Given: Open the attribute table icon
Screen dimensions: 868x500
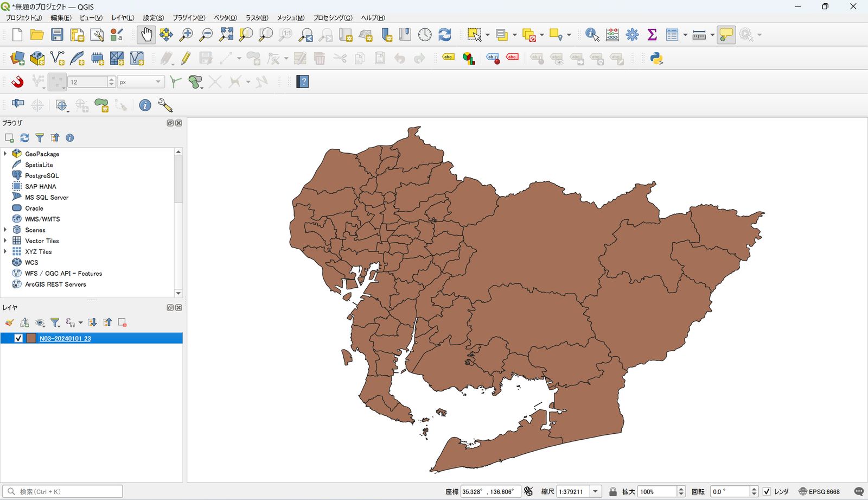Looking at the screenshot, I should point(672,35).
